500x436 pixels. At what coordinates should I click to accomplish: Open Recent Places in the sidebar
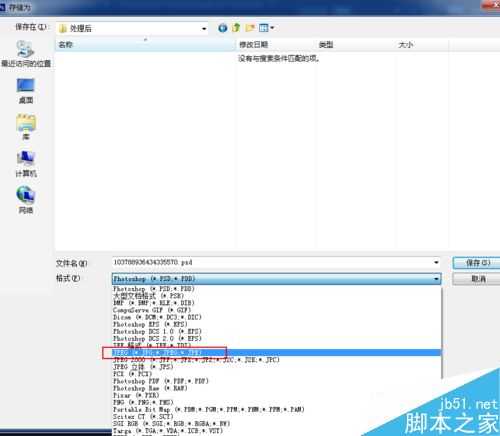pyautogui.click(x=26, y=54)
